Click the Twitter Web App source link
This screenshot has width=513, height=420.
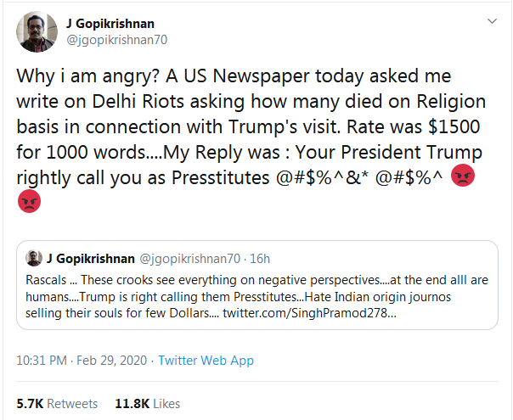click(206, 361)
